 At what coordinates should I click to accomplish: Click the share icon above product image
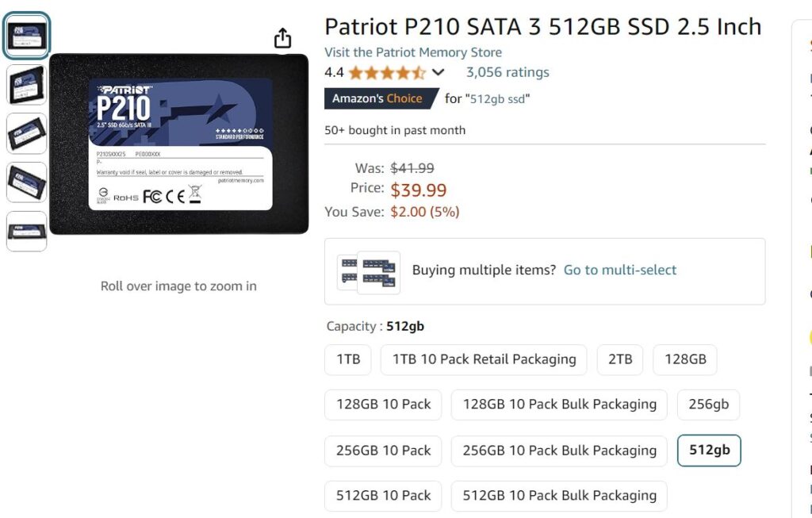click(x=283, y=38)
